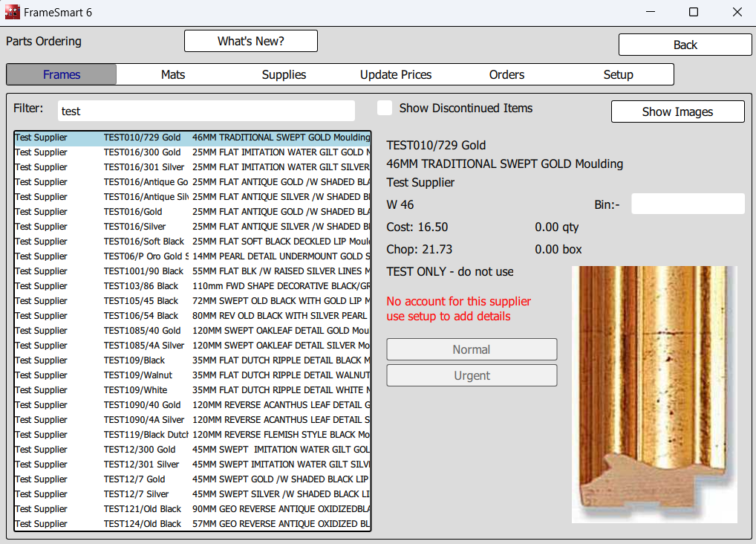756x544 pixels.
Task: Click the FrameSmart app icon in title bar
Action: 13,13
